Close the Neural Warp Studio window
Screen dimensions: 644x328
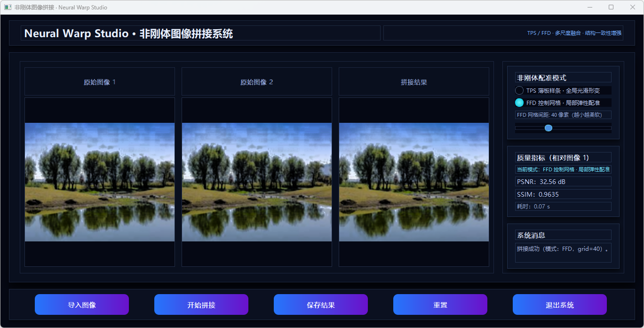(x=633, y=7)
